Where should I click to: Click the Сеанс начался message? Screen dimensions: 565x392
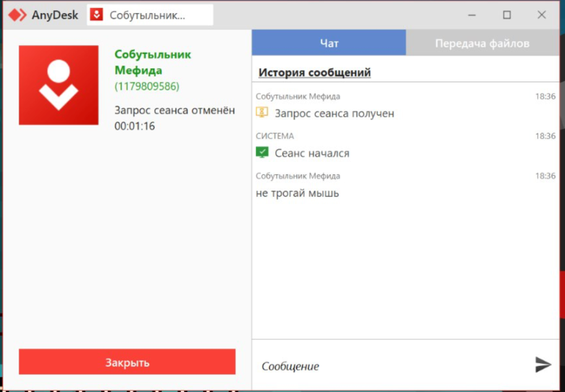(312, 153)
